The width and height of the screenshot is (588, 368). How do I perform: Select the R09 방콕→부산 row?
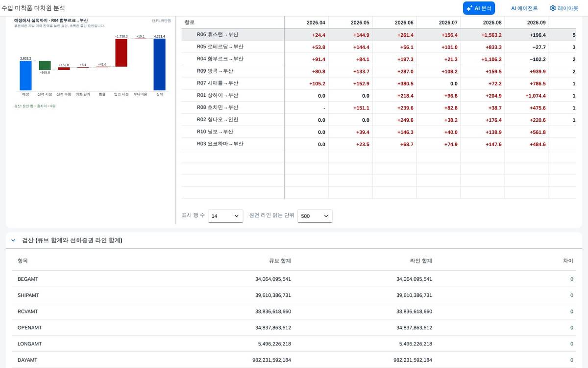[379, 71]
